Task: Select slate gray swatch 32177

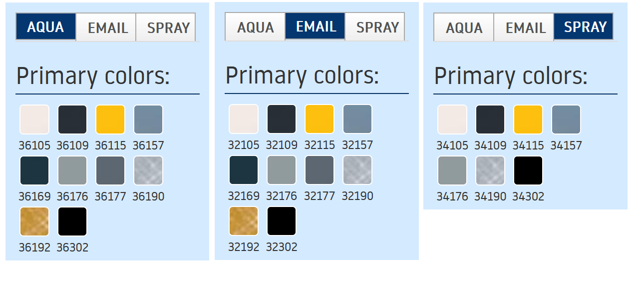Action: pyautogui.click(x=320, y=170)
